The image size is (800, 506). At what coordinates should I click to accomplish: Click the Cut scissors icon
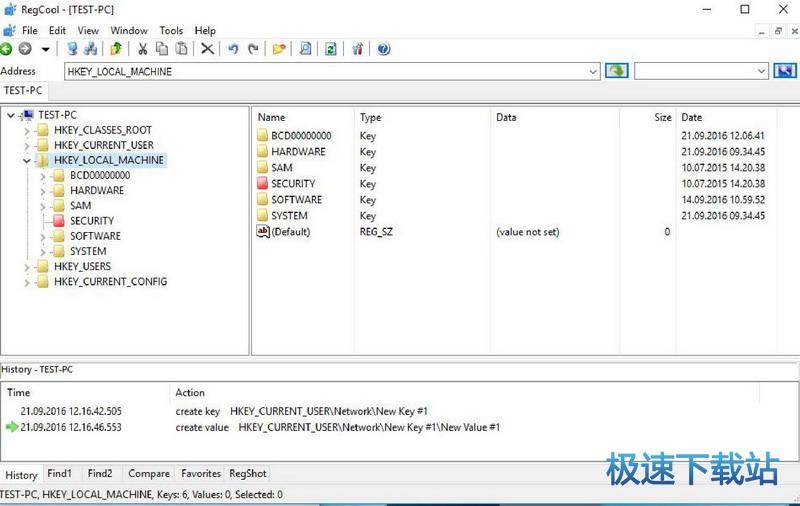(142, 49)
